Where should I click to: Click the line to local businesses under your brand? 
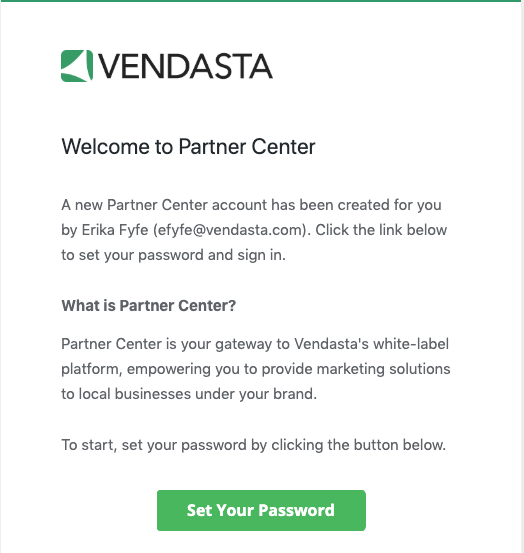tap(189, 394)
